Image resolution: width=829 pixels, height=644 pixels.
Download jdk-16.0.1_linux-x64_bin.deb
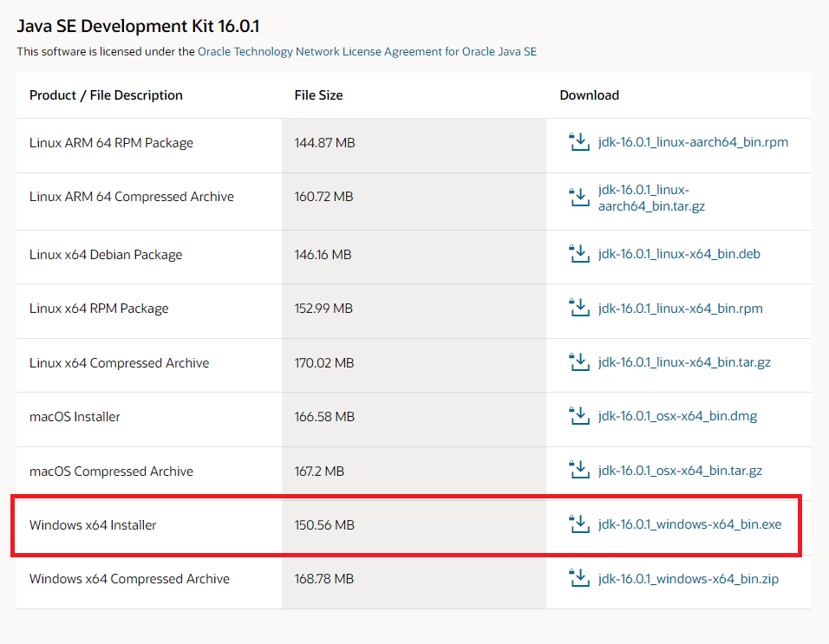click(679, 254)
